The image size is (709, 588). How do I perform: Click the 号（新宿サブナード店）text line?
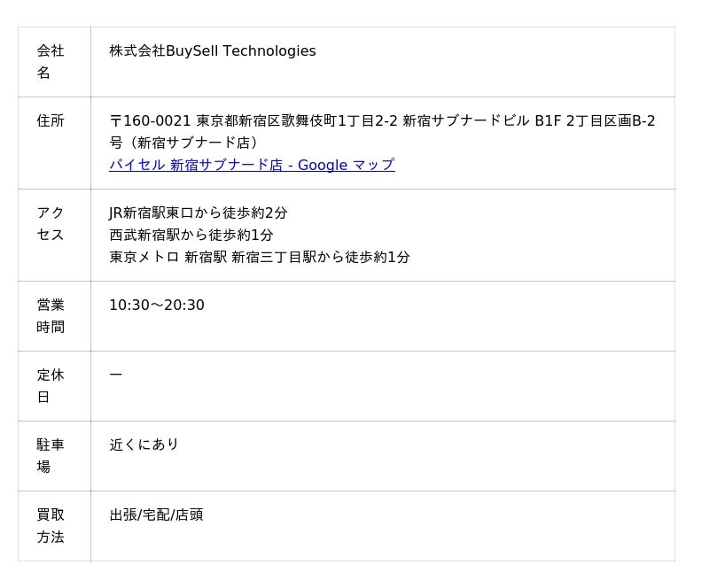183,143
